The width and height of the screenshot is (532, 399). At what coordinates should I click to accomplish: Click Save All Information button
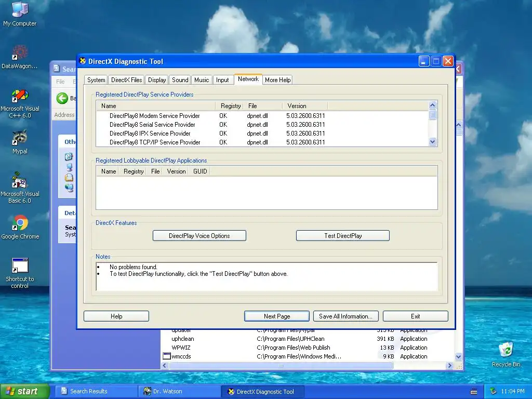345,316
